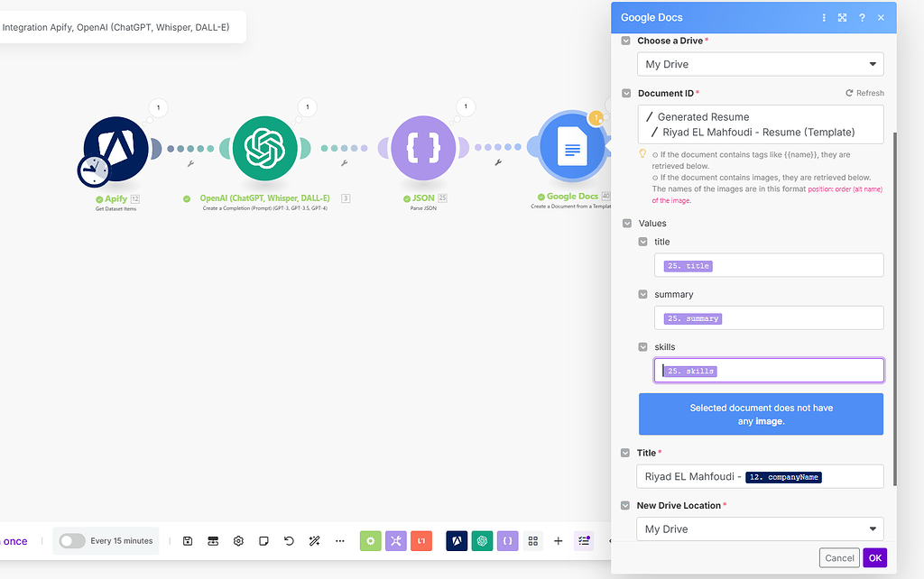Click inside the skills input field
This screenshot has height=579, width=924.
(x=768, y=370)
